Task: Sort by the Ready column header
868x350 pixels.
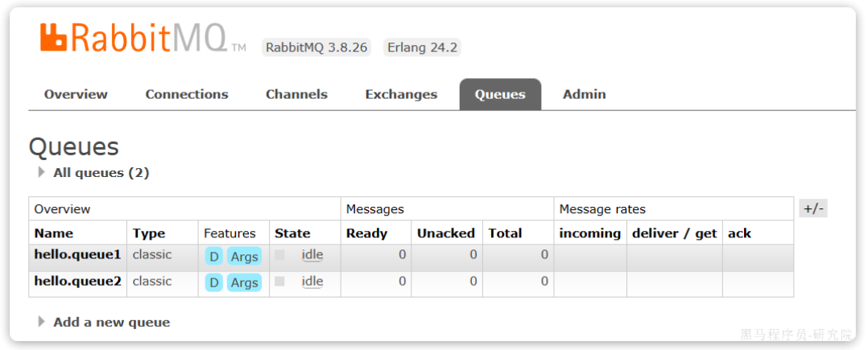Action: tap(366, 233)
